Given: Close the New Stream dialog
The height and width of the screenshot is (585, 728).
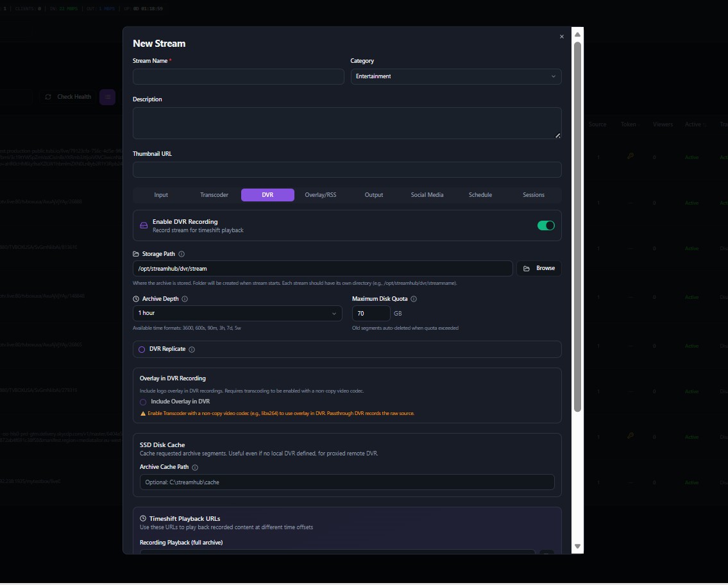Looking at the screenshot, I should click(562, 37).
